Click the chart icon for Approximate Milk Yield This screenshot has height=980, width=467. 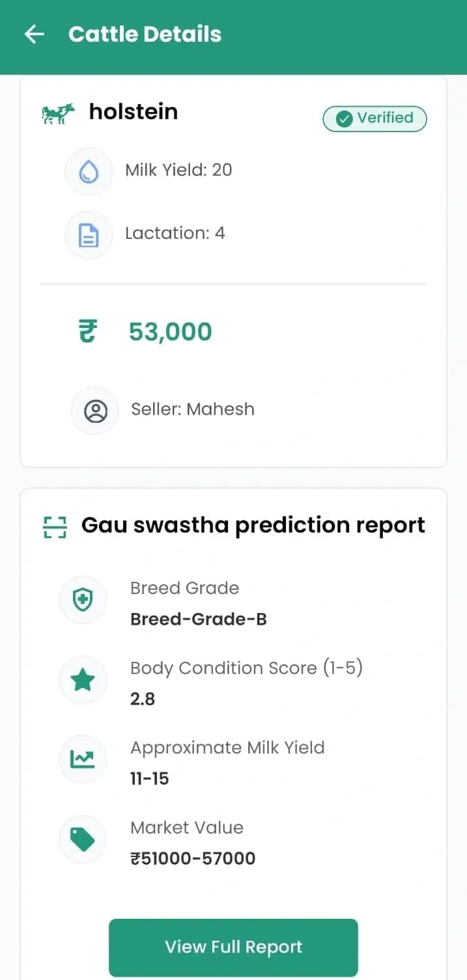click(x=83, y=759)
